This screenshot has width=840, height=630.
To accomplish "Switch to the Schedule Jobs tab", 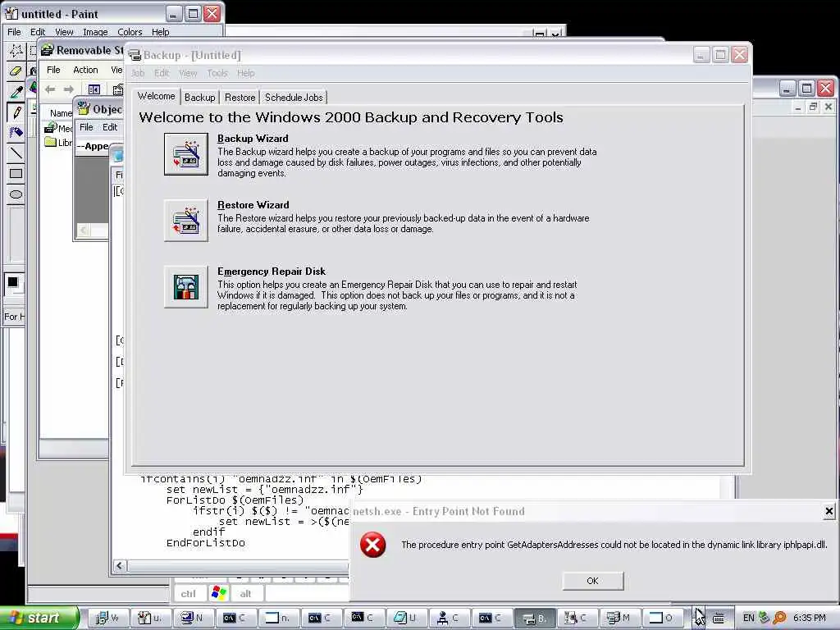I will coord(294,98).
